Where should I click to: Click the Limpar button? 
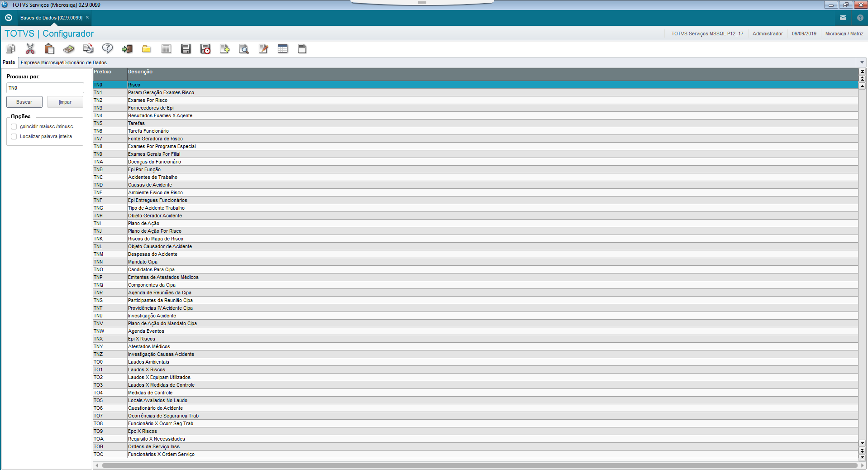click(x=65, y=102)
